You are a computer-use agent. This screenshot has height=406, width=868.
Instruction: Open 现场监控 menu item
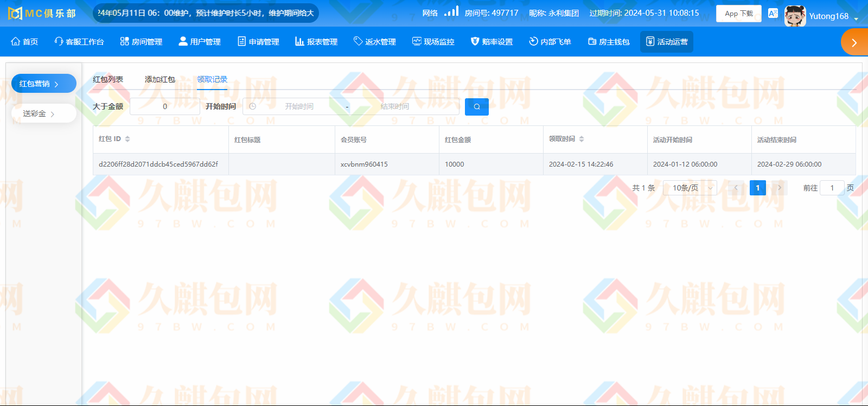pyautogui.click(x=433, y=42)
